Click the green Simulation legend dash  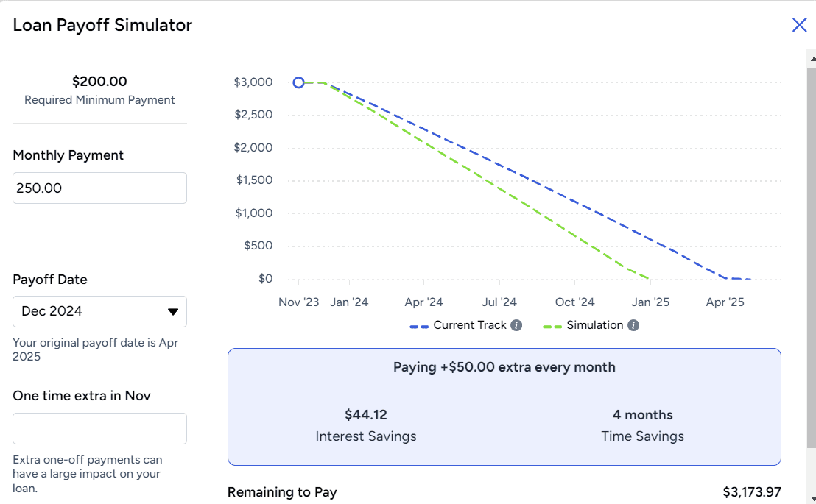click(x=552, y=327)
